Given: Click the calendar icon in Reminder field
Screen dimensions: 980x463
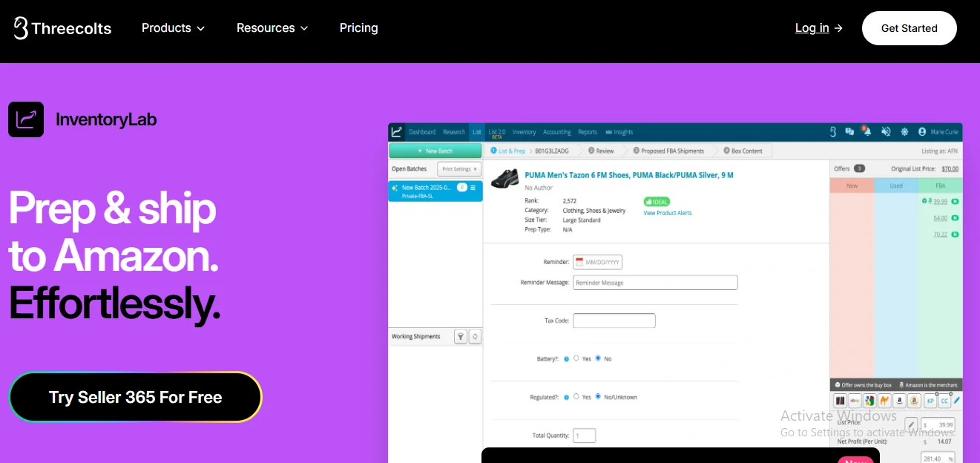Looking at the screenshot, I should (x=579, y=262).
